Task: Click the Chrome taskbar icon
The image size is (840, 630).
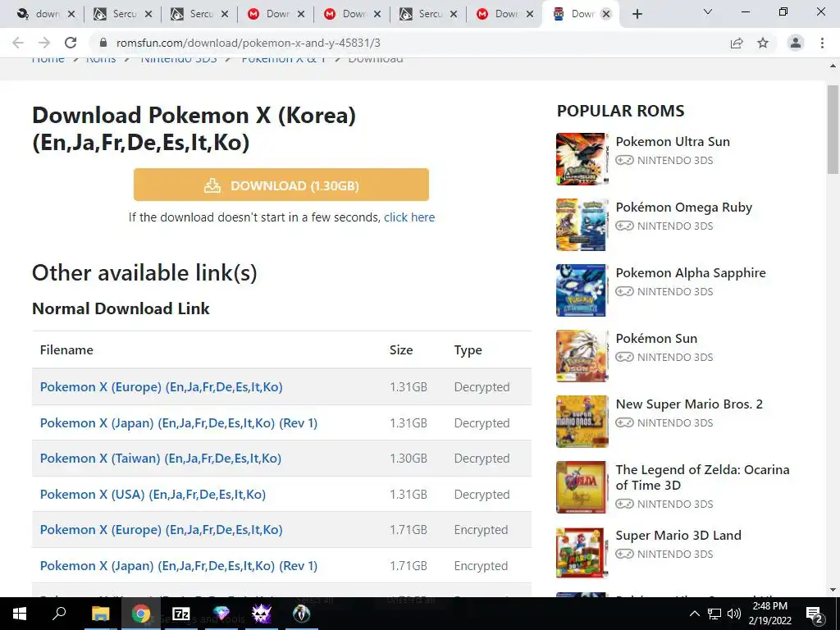Action: 141,614
